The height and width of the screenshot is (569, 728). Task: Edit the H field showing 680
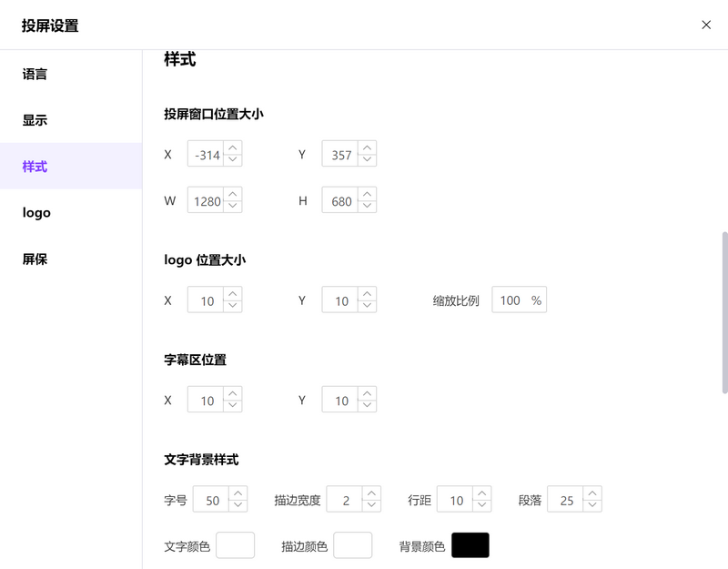tap(339, 200)
